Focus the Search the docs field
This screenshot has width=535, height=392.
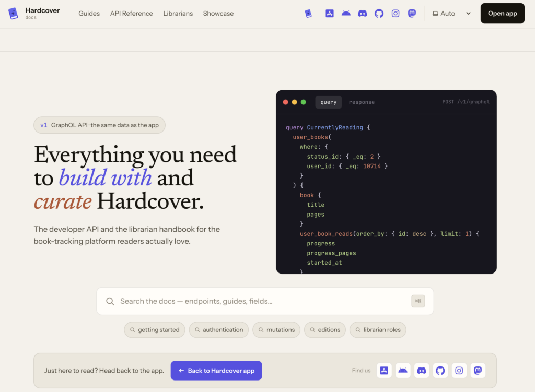(265, 301)
